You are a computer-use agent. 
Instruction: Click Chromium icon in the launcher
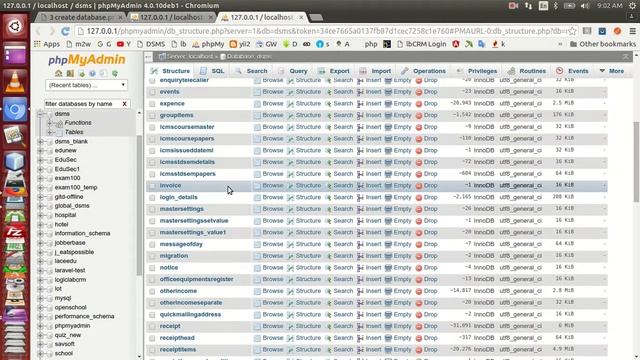(15, 109)
